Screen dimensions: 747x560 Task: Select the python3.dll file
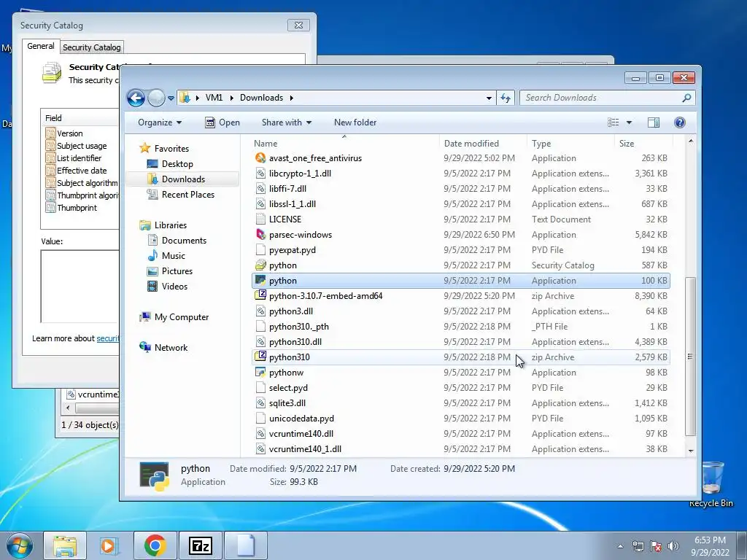(x=290, y=311)
